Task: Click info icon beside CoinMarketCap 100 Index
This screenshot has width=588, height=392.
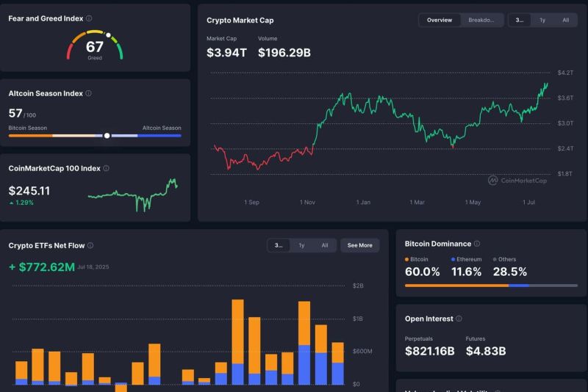Action: pyautogui.click(x=106, y=168)
